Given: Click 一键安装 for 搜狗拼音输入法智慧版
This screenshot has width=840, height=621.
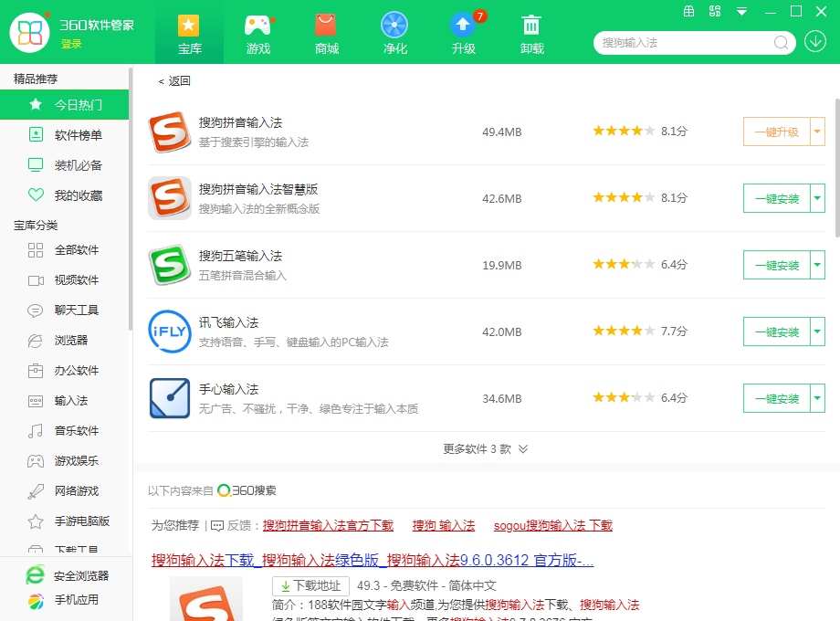Looking at the screenshot, I should [x=777, y=198].
